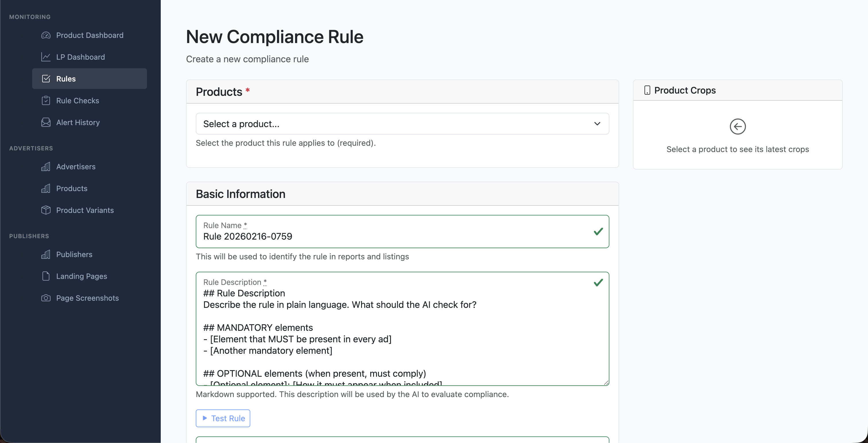Select the Rule Checks clipboard icon
The image size is (868, 443).
(x=46, y=100)
